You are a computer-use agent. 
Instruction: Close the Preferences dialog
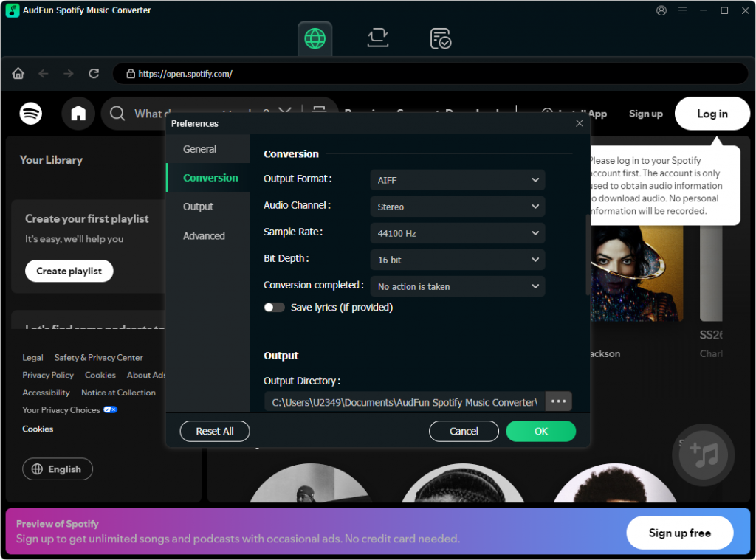580,123
